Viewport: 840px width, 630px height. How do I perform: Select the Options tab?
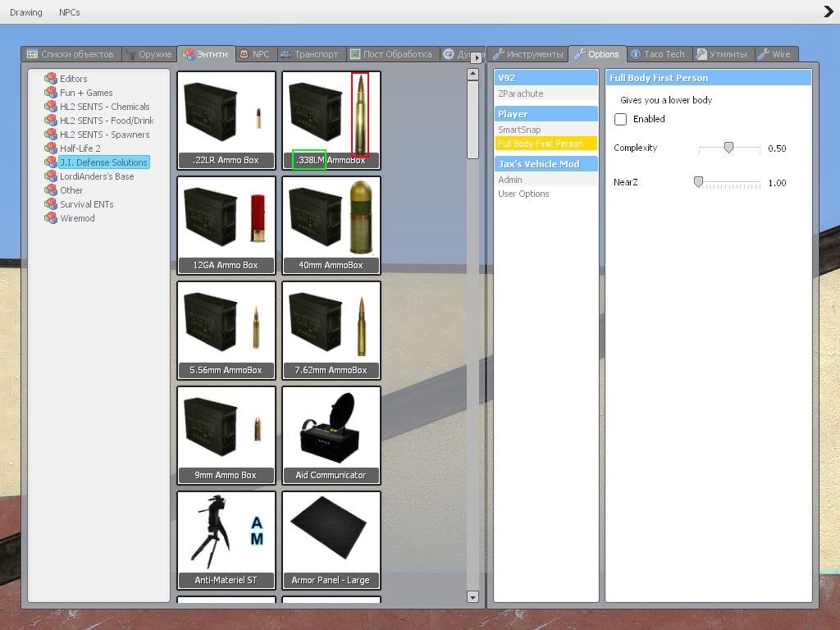pos(597,54)
